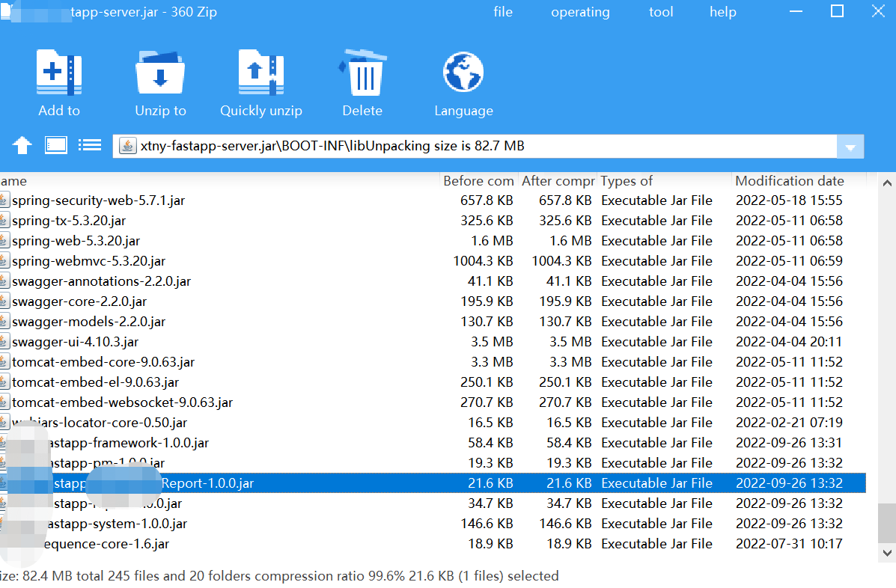The image size is (896, 588).
Task: Click the 146.6 KB before-compression size
Action: tap(487, 524)
